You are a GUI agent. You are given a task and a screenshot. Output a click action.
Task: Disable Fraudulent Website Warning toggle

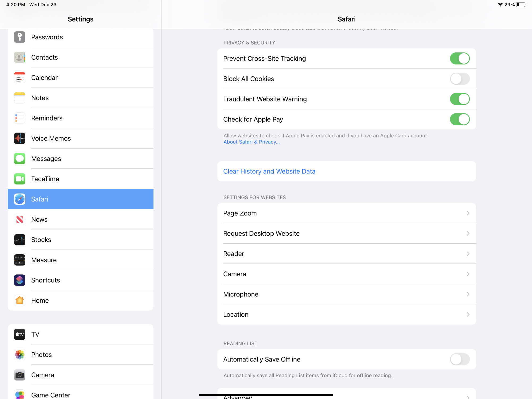pos(459,99)
